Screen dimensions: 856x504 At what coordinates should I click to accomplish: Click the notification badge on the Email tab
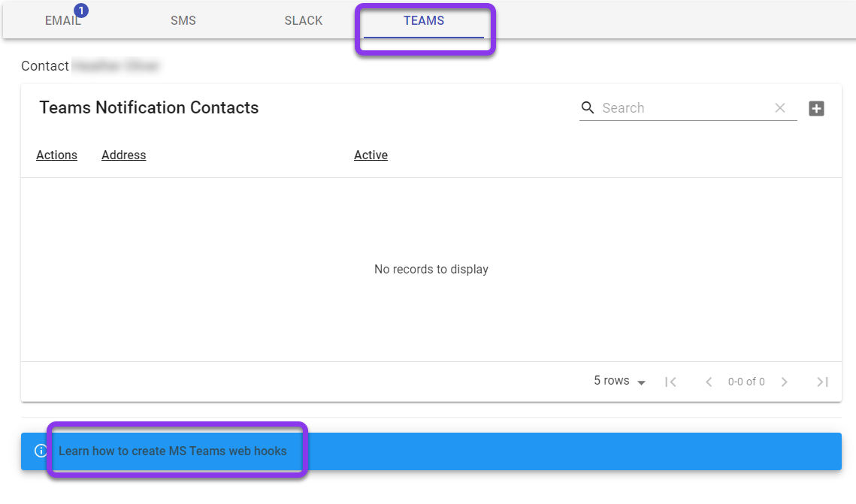81,11
